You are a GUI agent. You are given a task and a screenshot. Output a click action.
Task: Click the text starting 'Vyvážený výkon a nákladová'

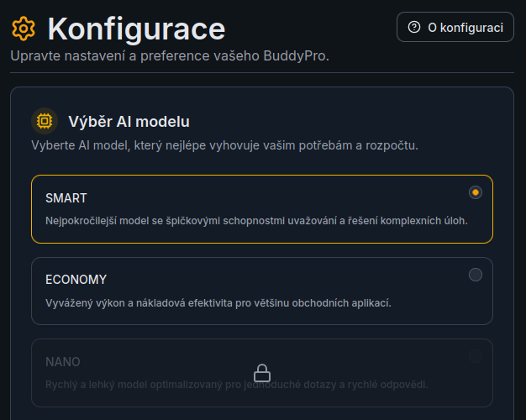tap(218, 303)
